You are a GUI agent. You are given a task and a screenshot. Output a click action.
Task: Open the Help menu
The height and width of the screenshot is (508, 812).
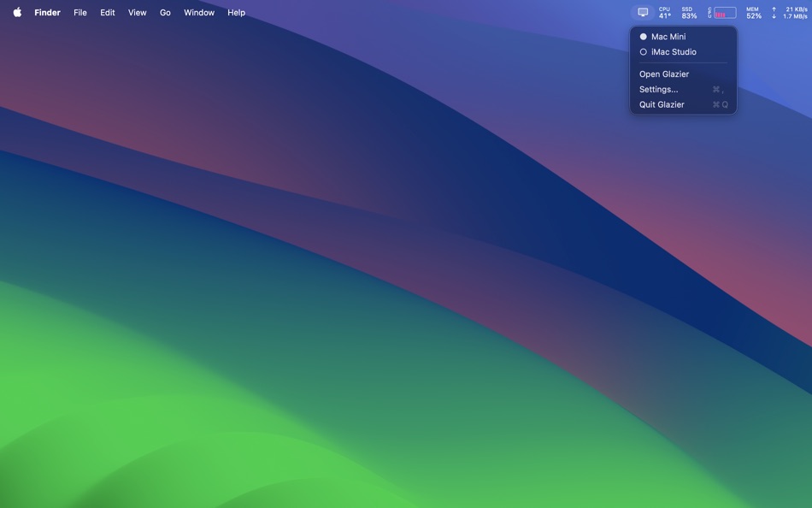[x=236, y=12]
